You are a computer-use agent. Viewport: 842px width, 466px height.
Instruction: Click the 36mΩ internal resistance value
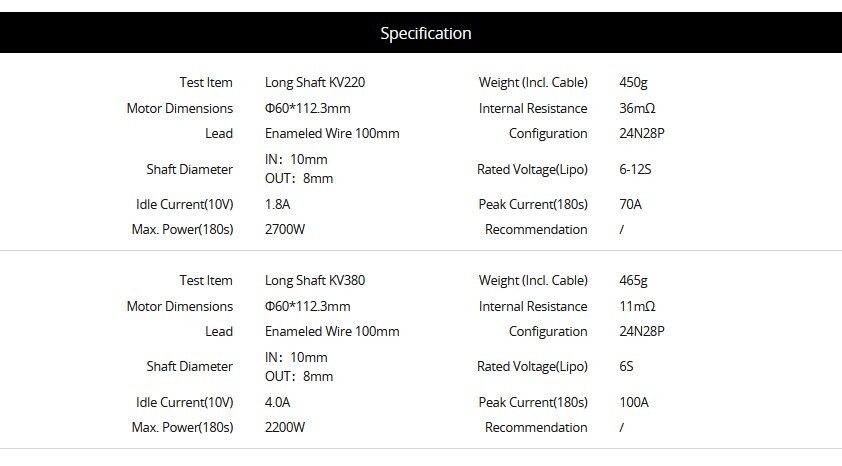[x=637, y=108]
